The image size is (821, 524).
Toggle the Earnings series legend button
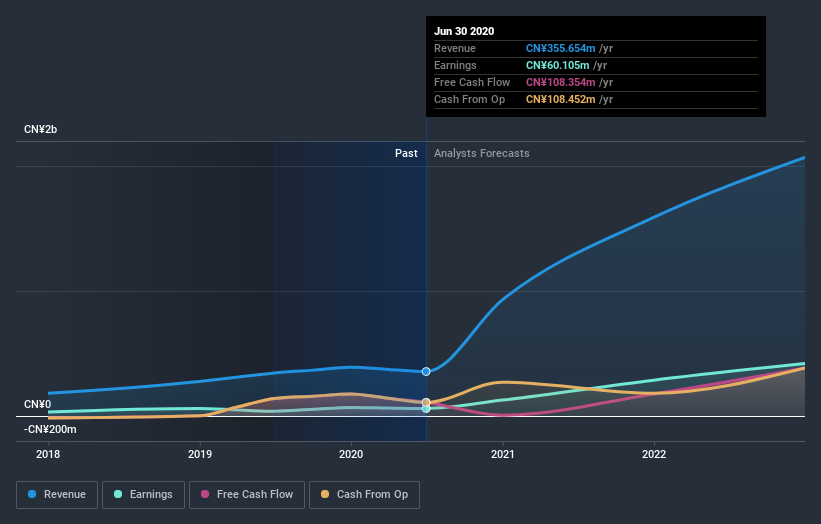click(x=143, y=495)
